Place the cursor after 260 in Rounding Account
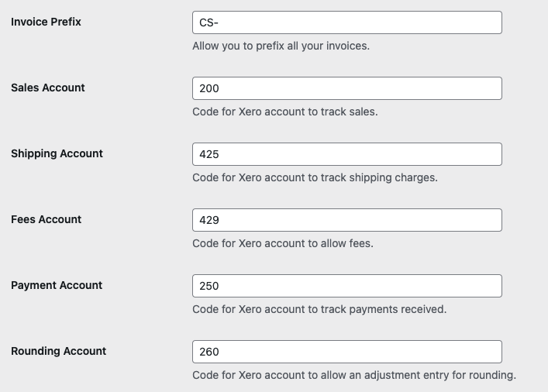 (220, 352)
